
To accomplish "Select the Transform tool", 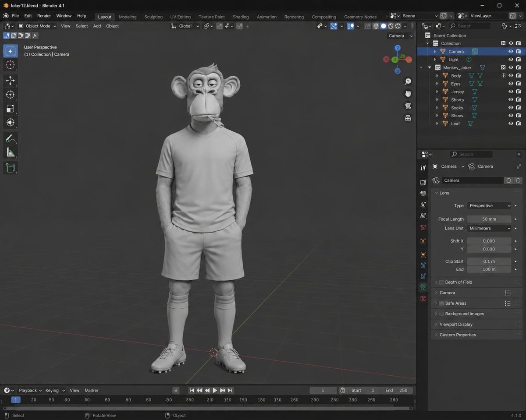I will [x=11, y=123].
